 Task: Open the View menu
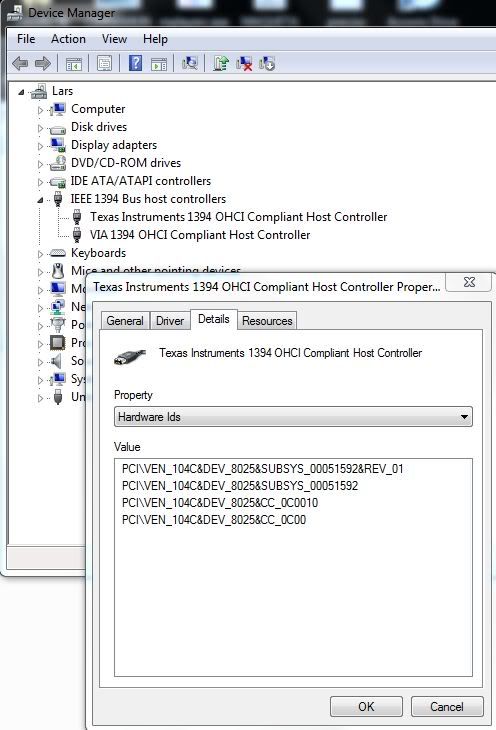click(x=115, y=39)
